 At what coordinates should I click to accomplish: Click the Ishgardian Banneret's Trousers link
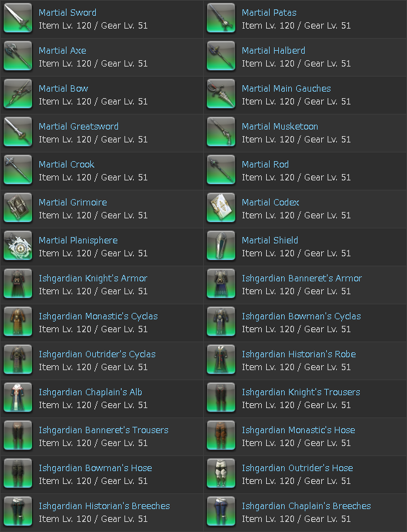104,430
